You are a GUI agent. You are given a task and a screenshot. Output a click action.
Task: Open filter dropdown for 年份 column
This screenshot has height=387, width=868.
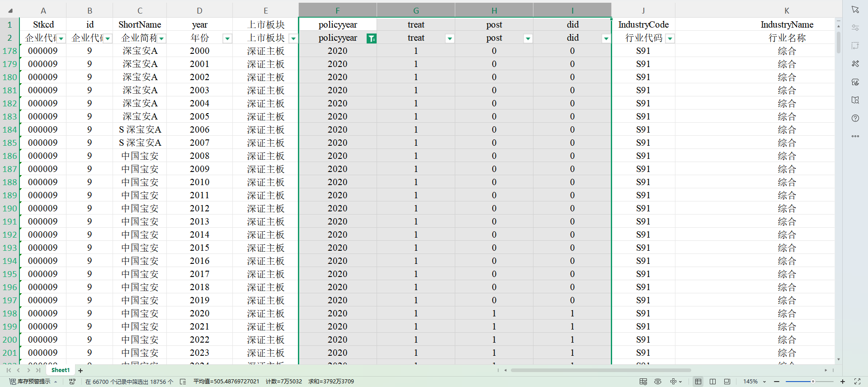tap(227, 38)
